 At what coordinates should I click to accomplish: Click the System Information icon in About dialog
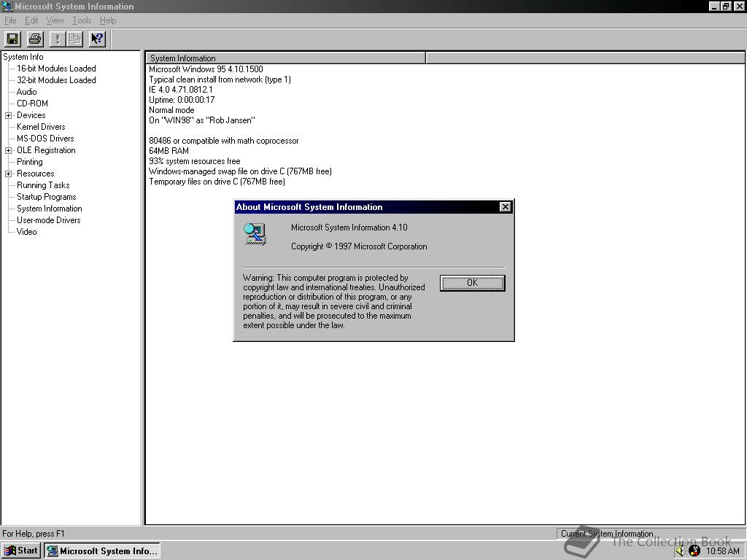(x=255, y=234)
